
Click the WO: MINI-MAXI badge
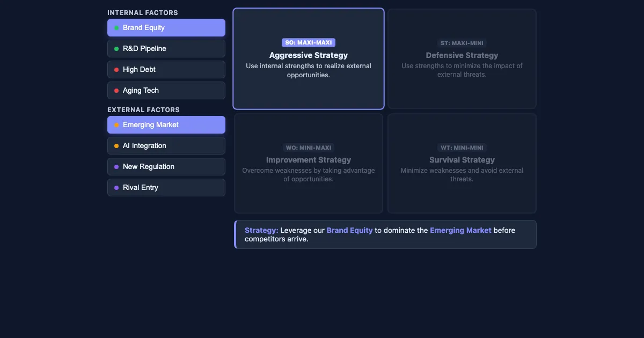tap(309, 148)
